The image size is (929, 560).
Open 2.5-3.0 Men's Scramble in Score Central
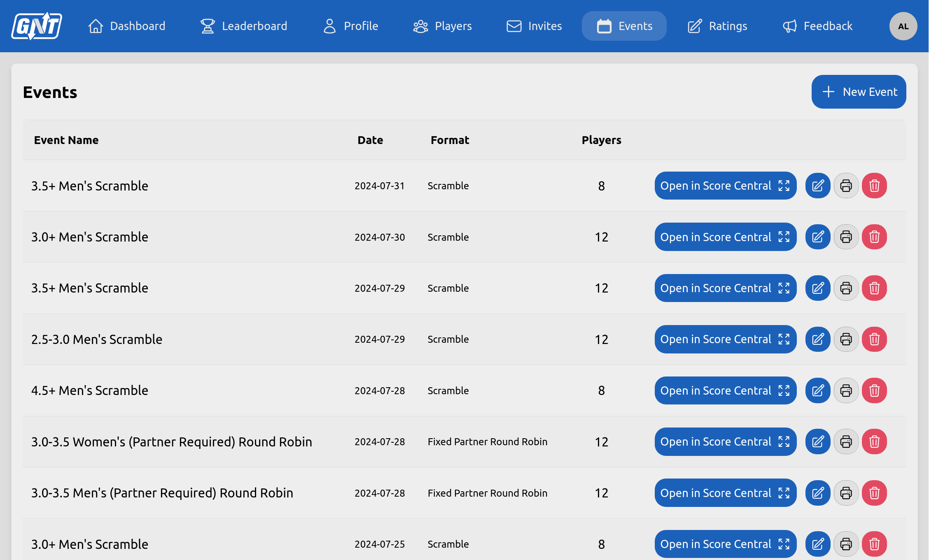click(726, 339)
